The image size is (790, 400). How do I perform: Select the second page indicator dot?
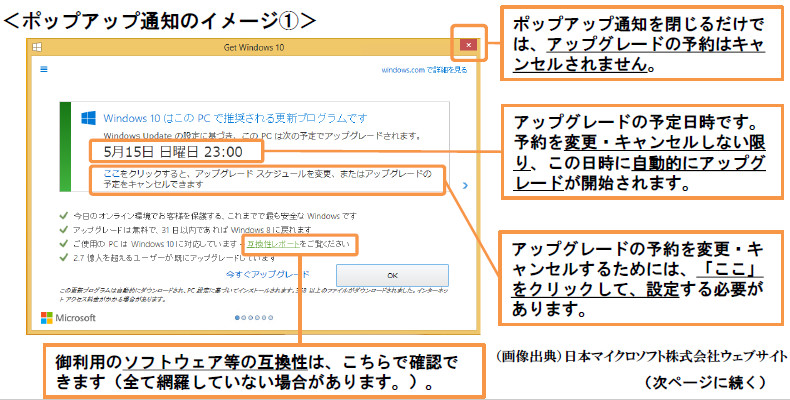(244, 318)
